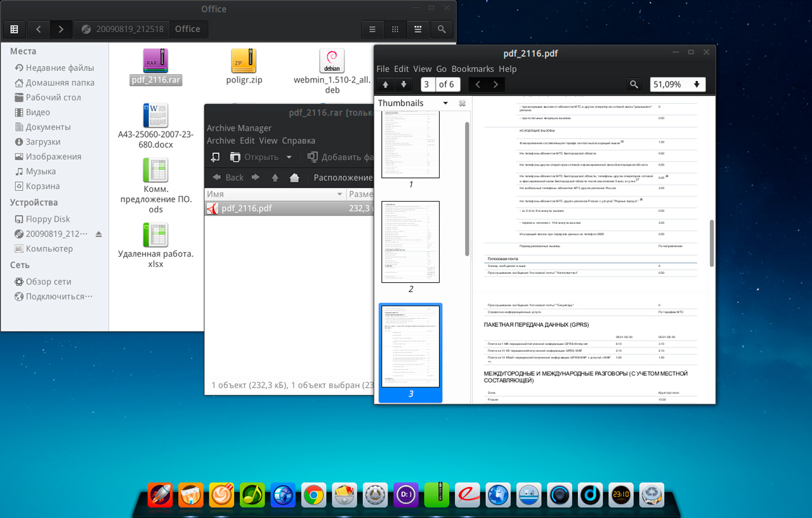This screenshot has height=518, width=812.
Task: Switch file manager to list view
Action: pos(373,29)
